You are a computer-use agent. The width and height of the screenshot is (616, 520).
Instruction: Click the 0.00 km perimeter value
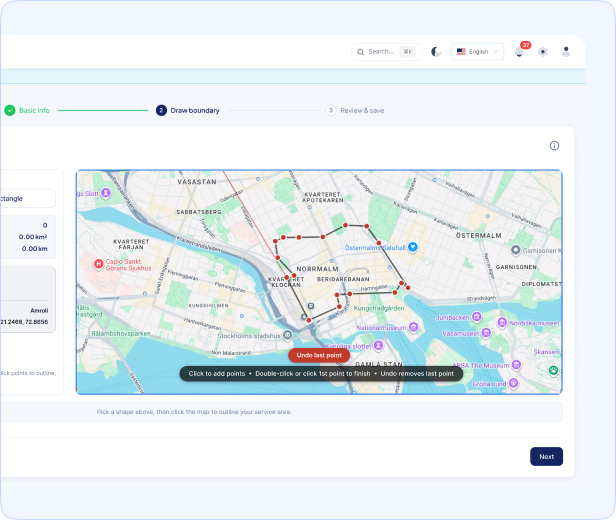click(x=35, y=249)
